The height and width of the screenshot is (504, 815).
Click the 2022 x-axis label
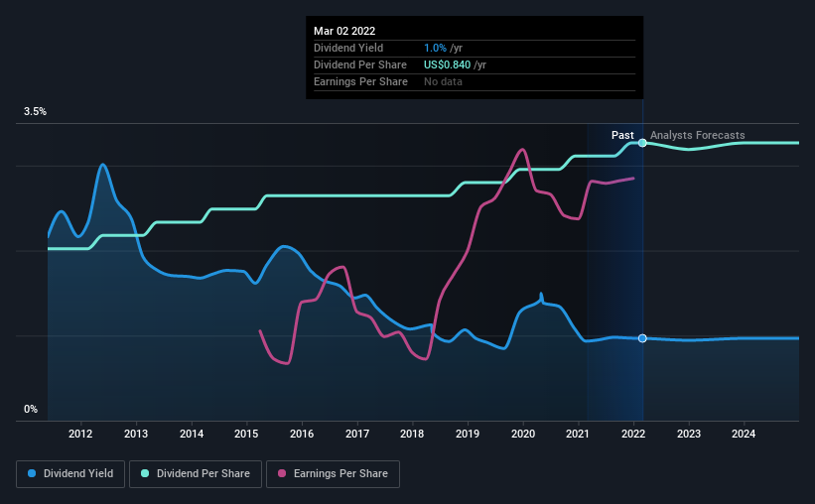pyautogui.click(x=633, y=434)
